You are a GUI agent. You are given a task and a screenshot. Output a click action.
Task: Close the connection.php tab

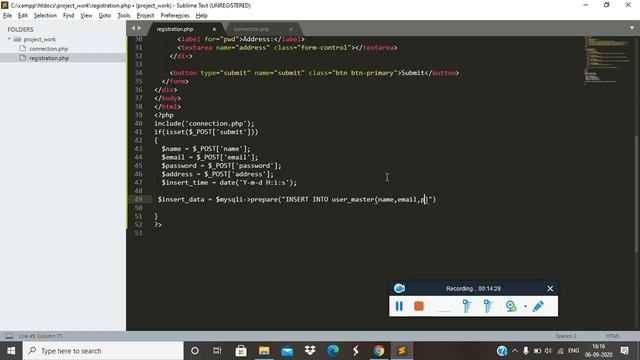(291, 29)
